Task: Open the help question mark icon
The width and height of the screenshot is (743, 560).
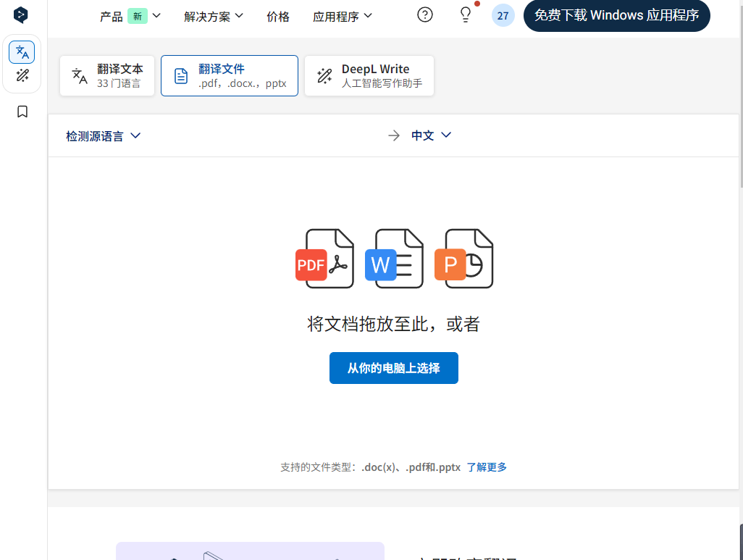Action: click(425, 15)
